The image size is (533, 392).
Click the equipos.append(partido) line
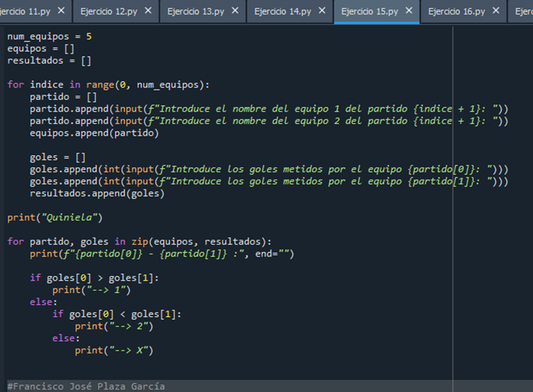click(x=94, y=133)
